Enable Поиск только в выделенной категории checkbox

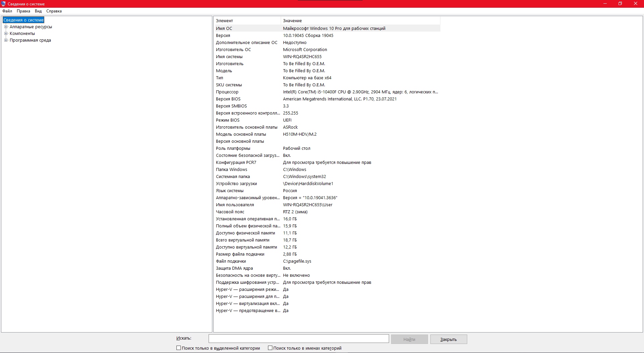pos(179,348)
